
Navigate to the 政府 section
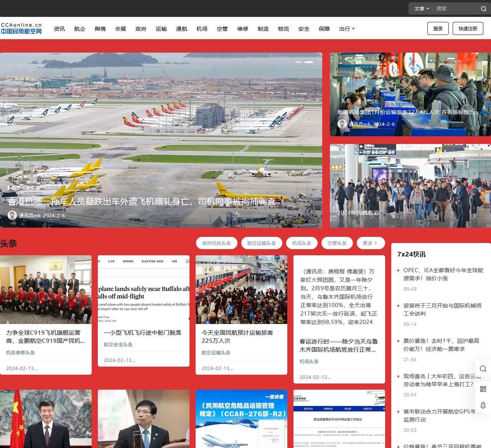pos(141,29)
